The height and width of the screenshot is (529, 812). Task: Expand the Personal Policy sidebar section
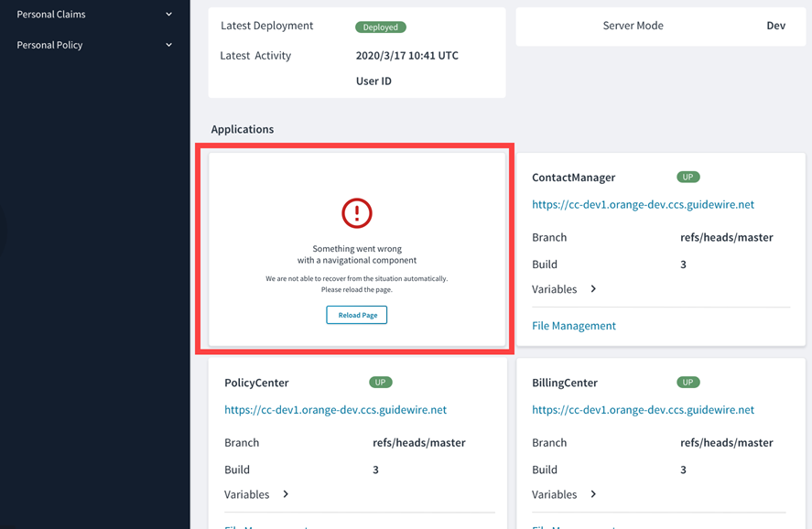click(168, 44)
